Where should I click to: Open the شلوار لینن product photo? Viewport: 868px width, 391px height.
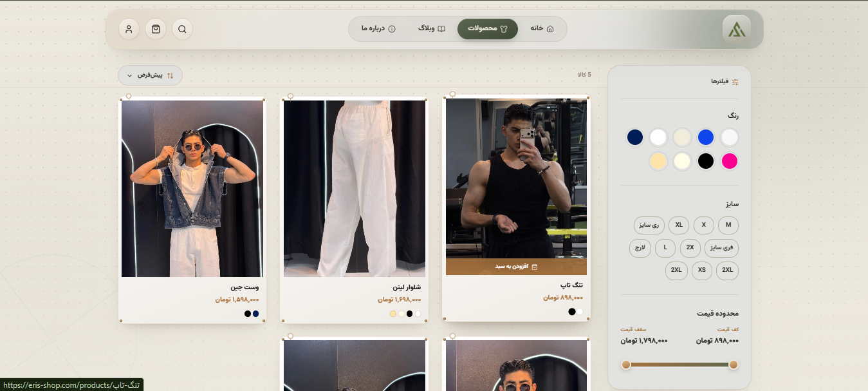click(355, 188)
